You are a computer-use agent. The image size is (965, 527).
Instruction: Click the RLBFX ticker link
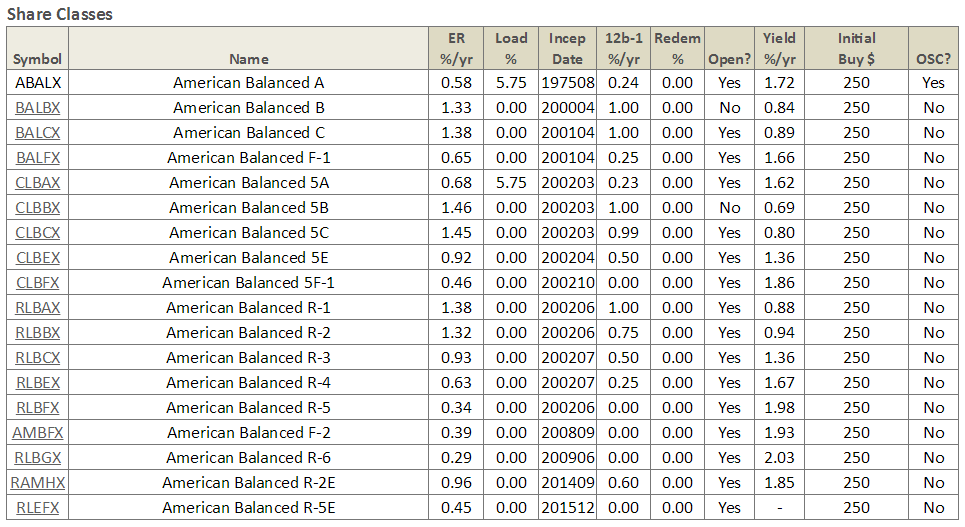tap(38, 408)
